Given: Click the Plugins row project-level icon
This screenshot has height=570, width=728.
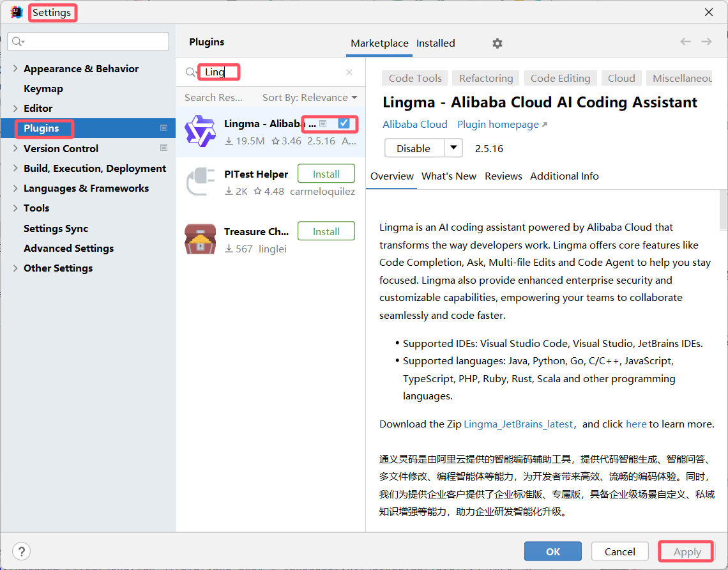Looking at the screenshot, I should coord(164,128).
